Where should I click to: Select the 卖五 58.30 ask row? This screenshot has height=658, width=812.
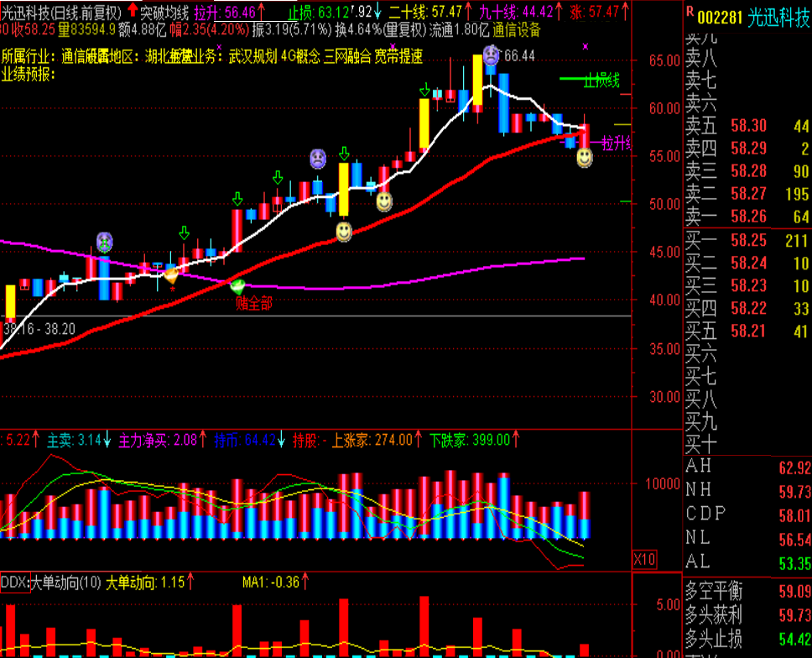click(747, 126)
